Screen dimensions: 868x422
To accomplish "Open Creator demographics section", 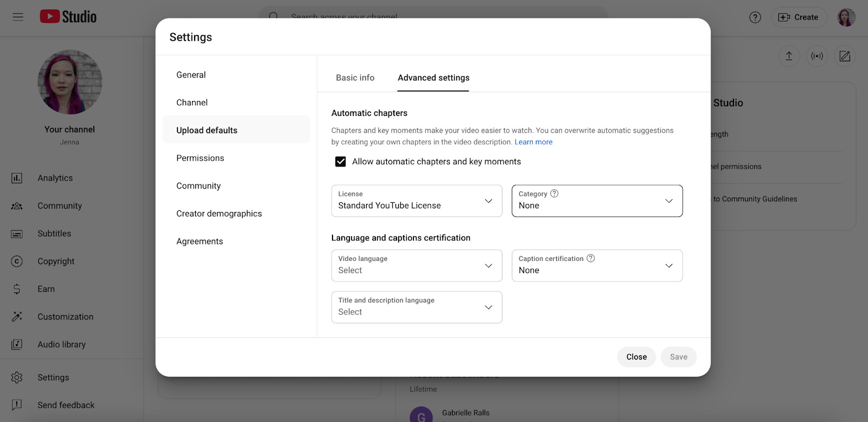I will [x=236, y=214].
